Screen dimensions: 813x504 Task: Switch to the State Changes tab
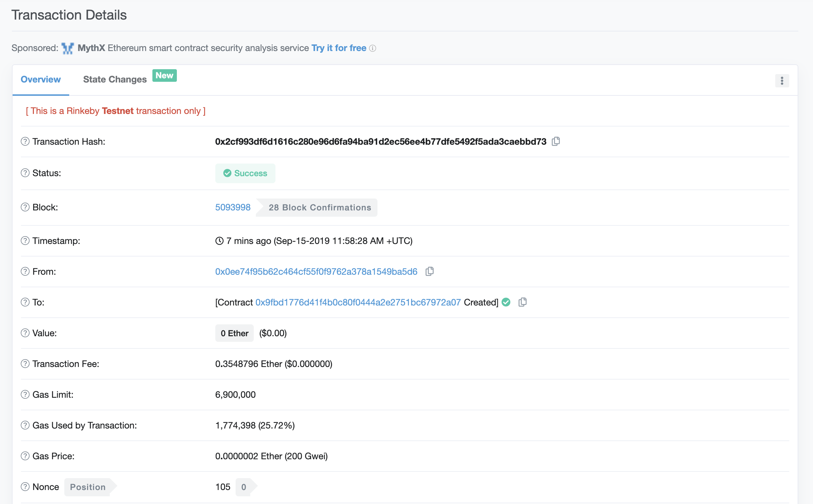pyautogui.click(x=115, y=80)
